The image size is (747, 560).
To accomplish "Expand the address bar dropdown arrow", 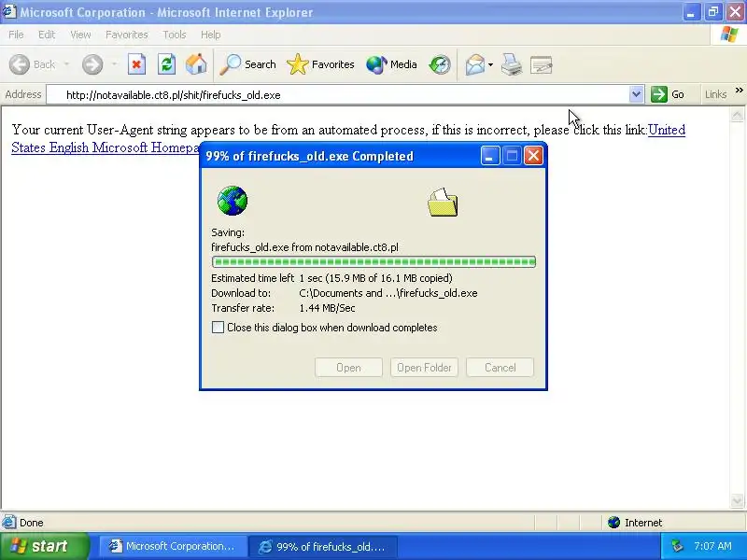I will point(636,95).
